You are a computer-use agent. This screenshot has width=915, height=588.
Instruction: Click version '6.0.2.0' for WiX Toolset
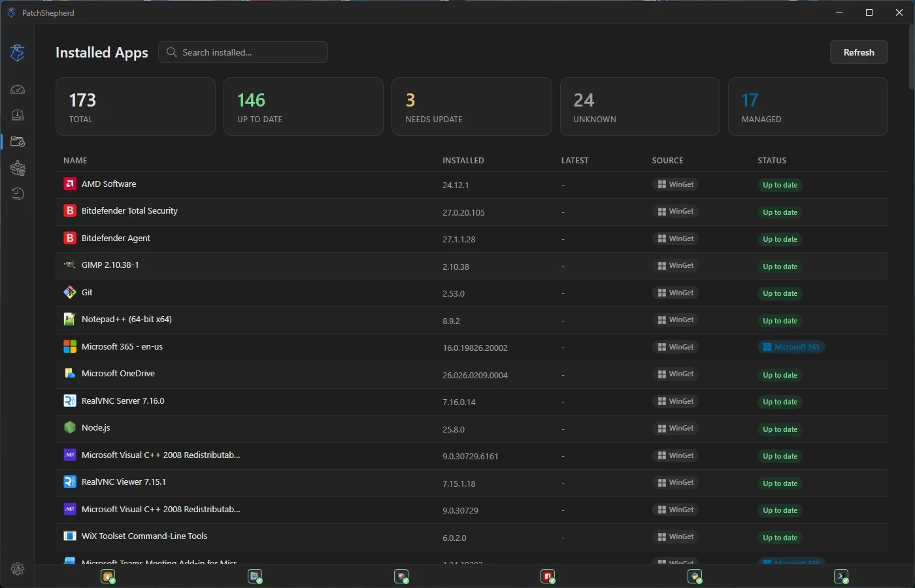point(454,538)
